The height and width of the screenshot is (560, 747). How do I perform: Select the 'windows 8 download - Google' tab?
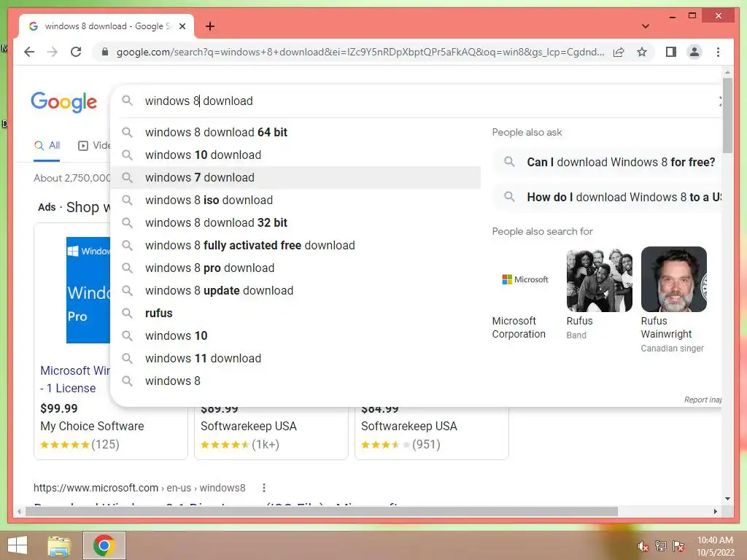coord(107,26)
